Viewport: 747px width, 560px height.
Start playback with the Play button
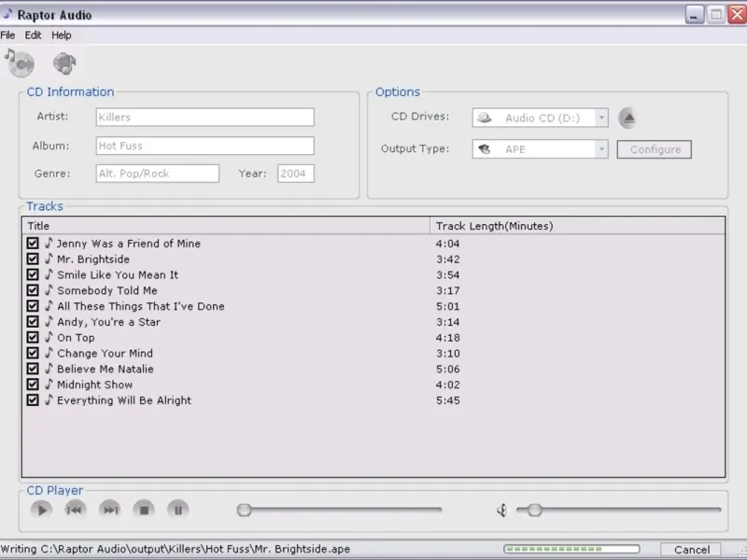(41, 510)
